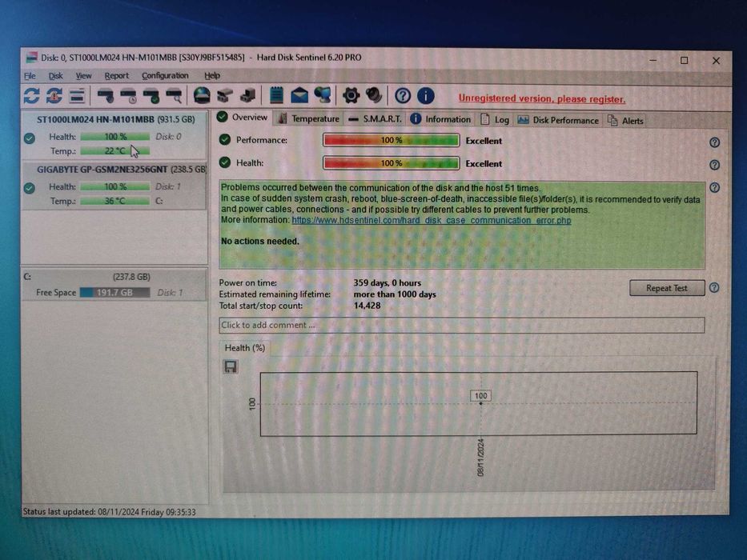The width and height of the screenshot is (747, 560).
Task: Open the Configuration menu
Action: 165,76
